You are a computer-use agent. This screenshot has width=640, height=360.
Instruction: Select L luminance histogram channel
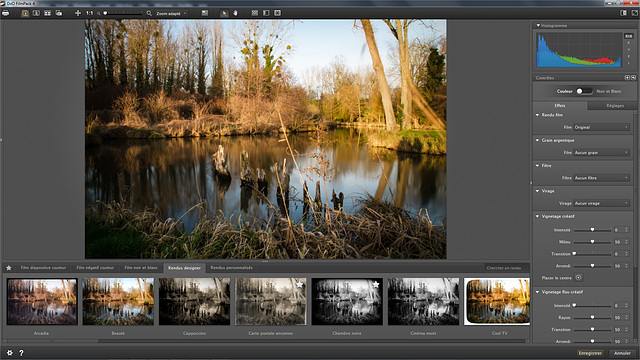(629, 63)
